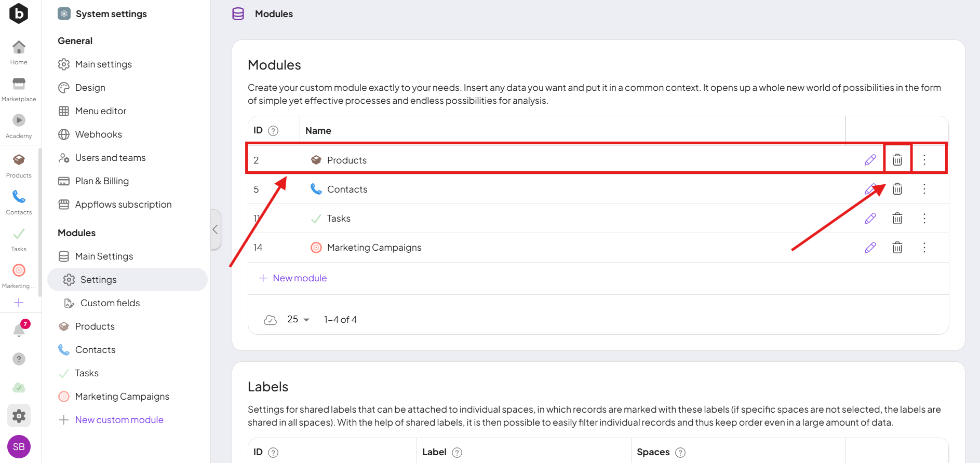This screenshot has height=463, width=980.
Task: Click New custom module in sidebar
Action: pyautogui.click(x=119, y=420)
